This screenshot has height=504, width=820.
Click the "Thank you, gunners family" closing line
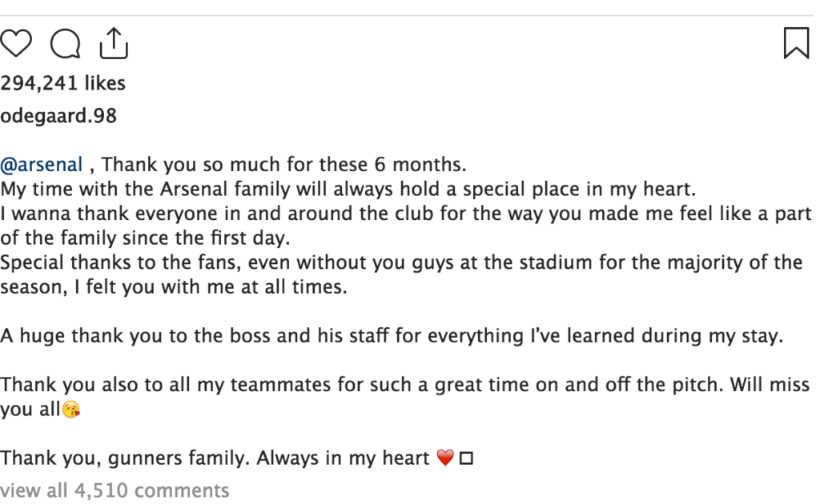pos(215,458)
